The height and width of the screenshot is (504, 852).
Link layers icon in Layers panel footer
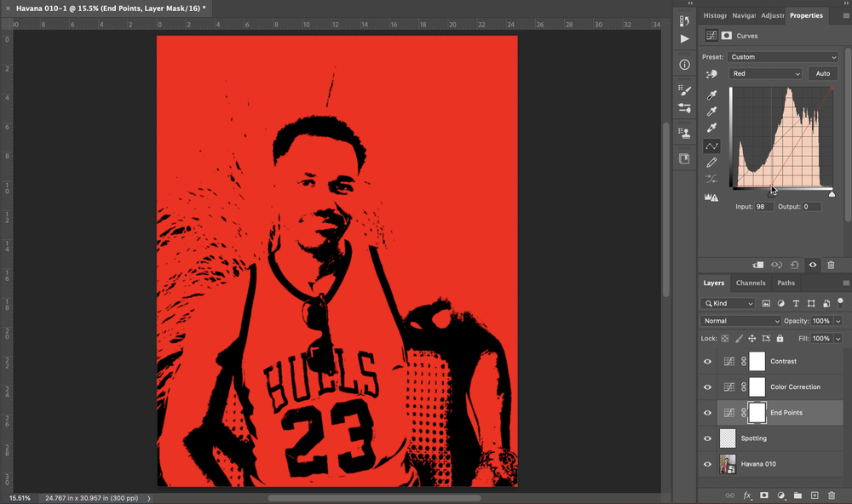click(730, 495)
